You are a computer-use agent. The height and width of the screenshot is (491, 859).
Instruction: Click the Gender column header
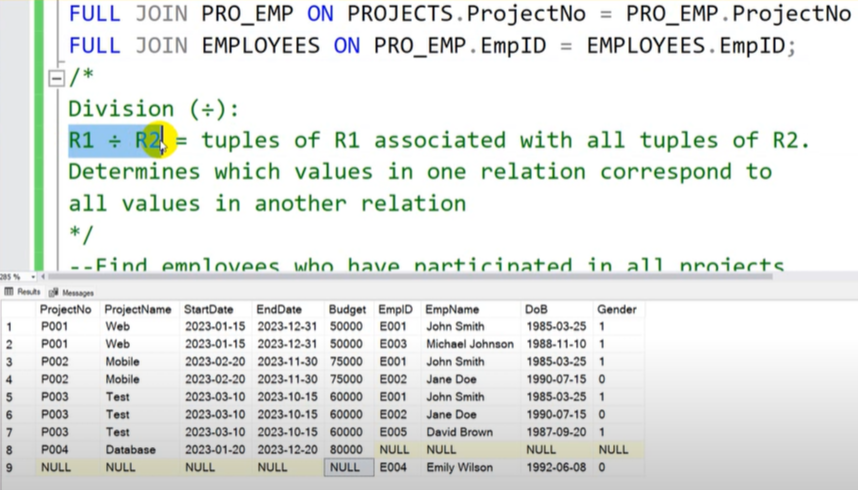point(616,310)
